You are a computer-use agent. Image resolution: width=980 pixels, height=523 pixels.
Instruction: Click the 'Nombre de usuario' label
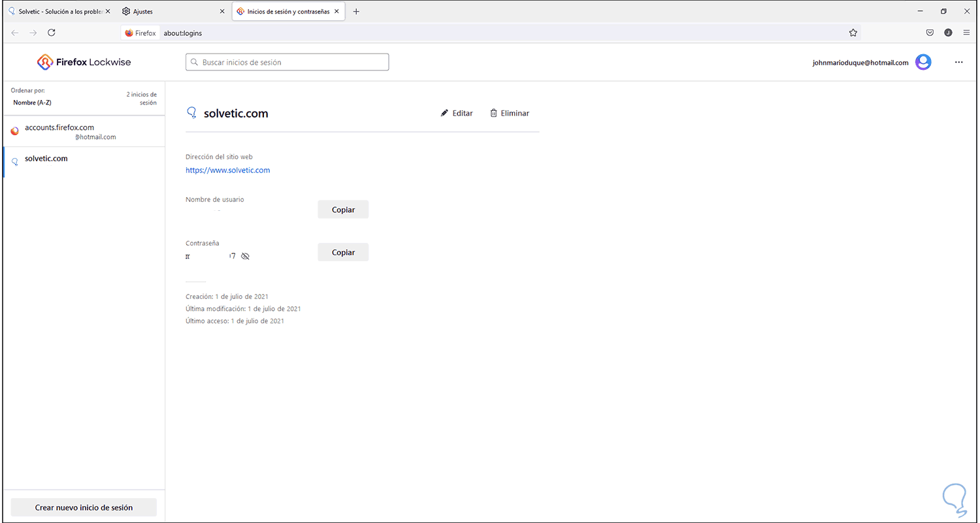tap(215, 200)
